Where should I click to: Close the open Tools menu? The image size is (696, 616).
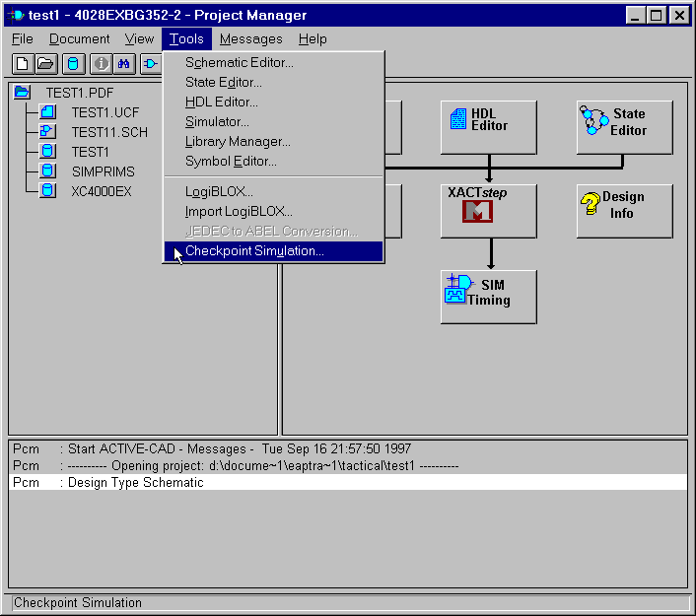[x=186, y=39]
